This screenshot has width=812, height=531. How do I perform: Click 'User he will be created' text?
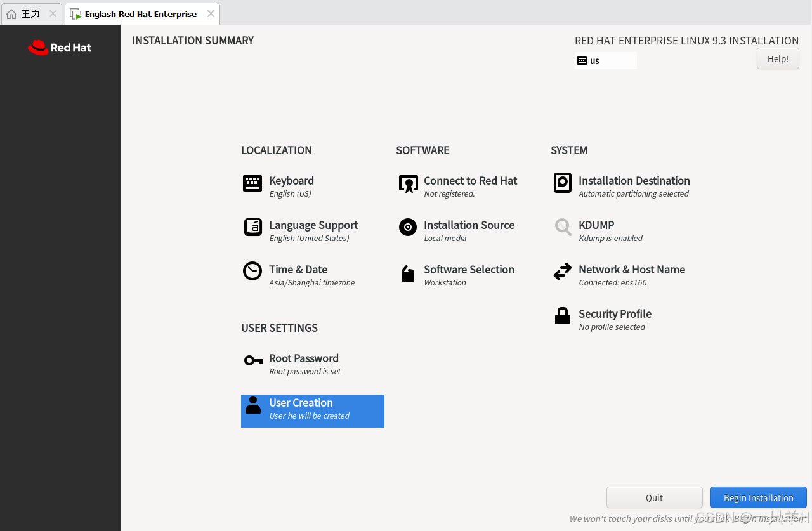pos(309,416)
